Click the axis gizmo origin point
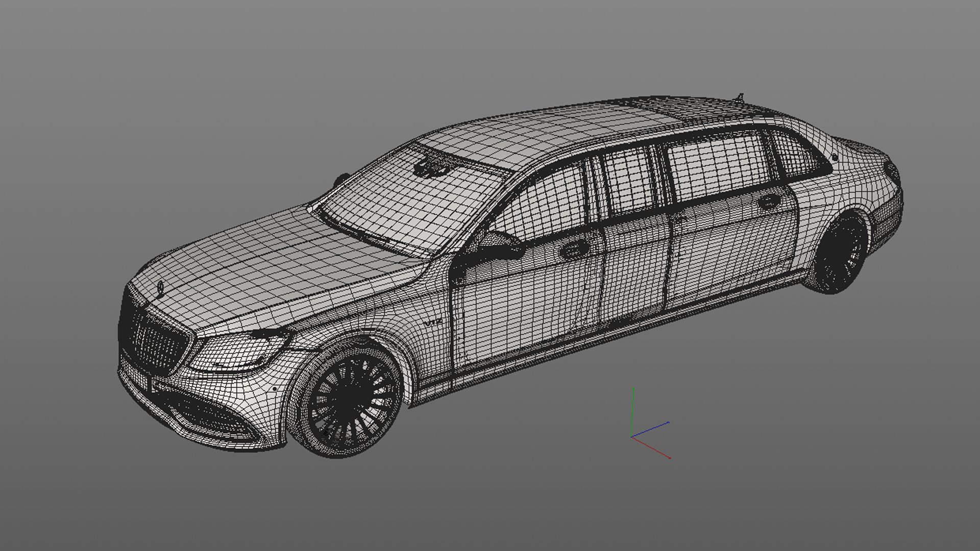 tap(632, 437)
